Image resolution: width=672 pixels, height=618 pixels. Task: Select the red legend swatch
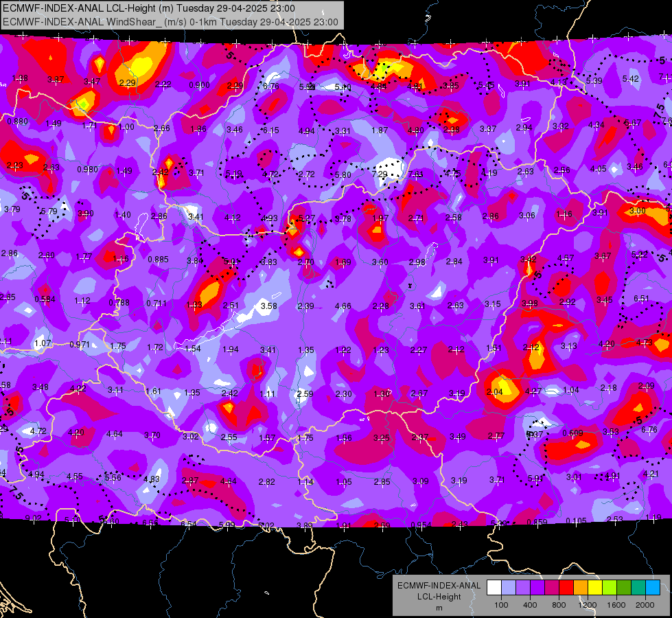click(566, 588)
